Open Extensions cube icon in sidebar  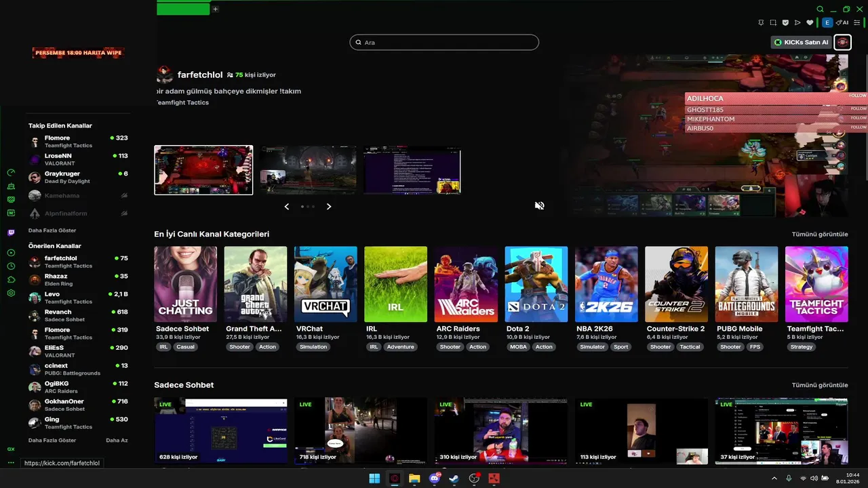pos(11,280)
